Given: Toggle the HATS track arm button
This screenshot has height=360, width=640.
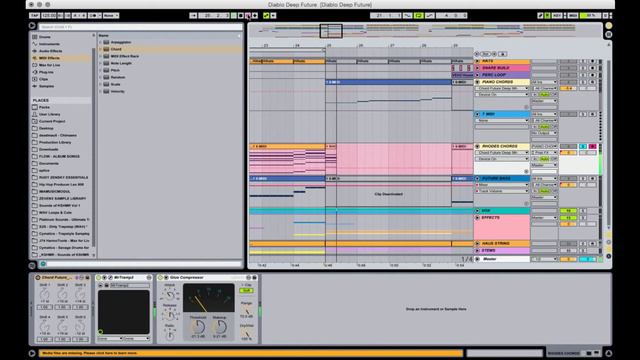Looking at the screenshot, I should (592, 61).
